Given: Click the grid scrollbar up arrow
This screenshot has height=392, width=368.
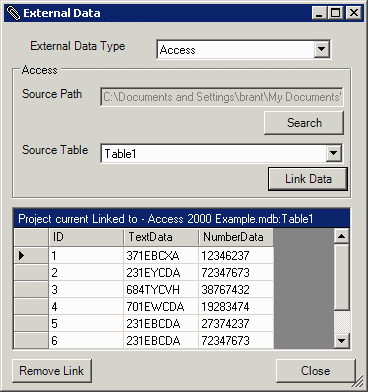Looking at the screenshot, I should click(x=341, y=236).
